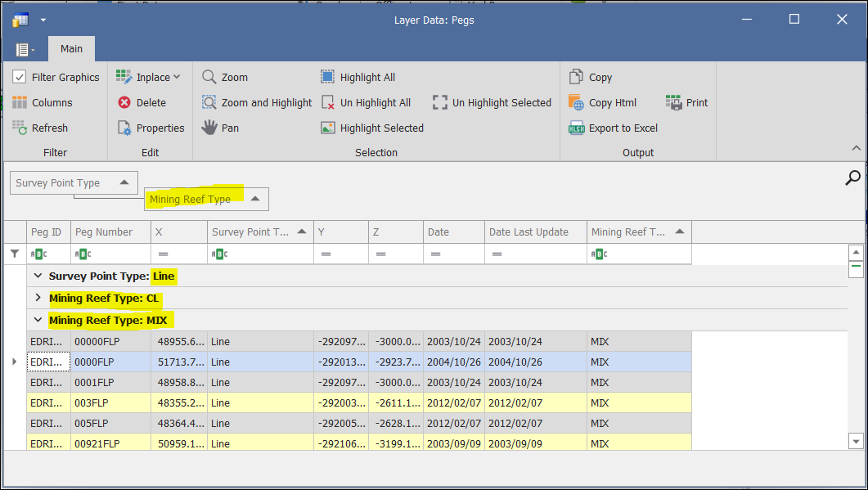Click Un Highlight Selected button
Viewport: 868px width, 490px height.
(492, 102)
